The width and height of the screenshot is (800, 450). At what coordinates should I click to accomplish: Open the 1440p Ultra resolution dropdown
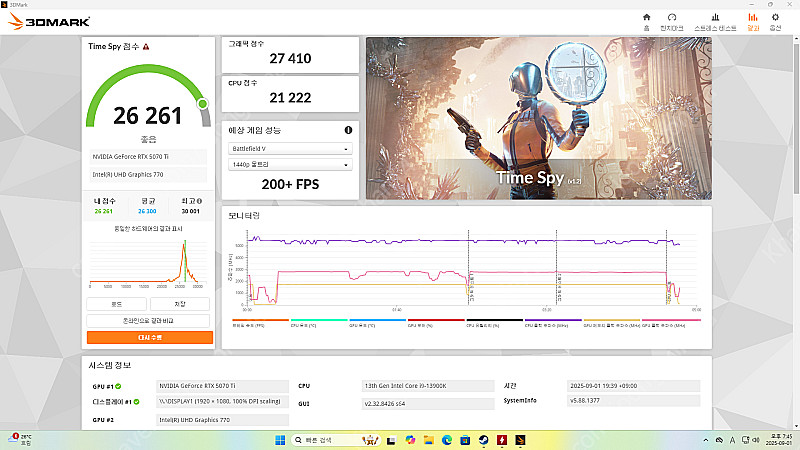point(290,164)
